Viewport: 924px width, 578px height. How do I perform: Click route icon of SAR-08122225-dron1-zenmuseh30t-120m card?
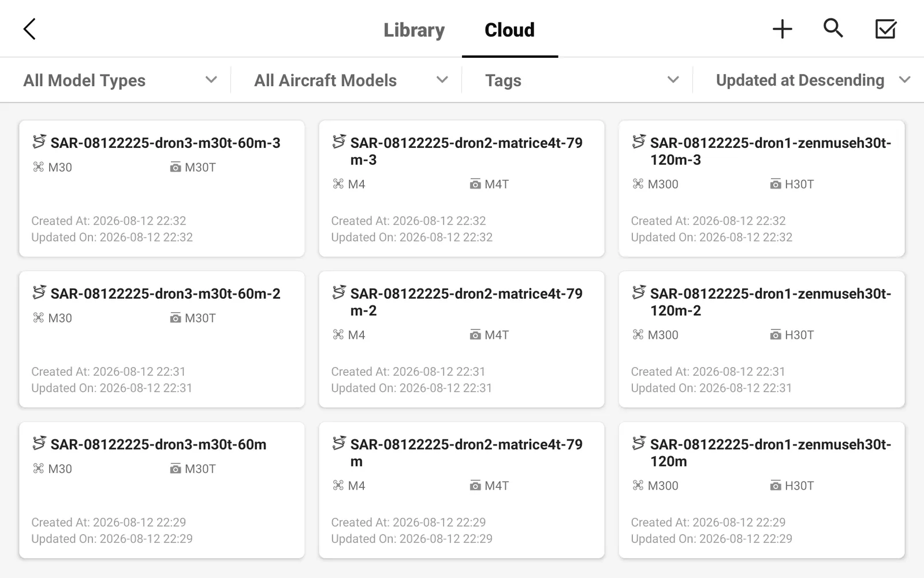pyautogui.click(x=639, y=443)
